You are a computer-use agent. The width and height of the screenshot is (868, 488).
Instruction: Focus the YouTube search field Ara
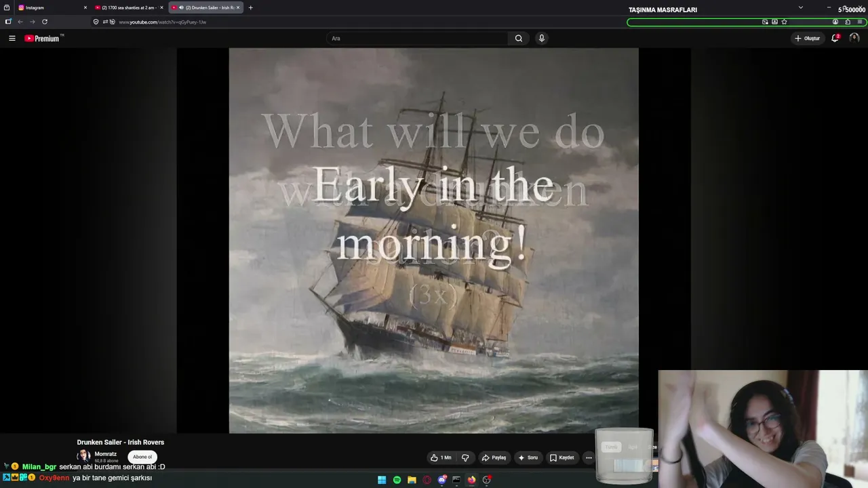[417, 39]
